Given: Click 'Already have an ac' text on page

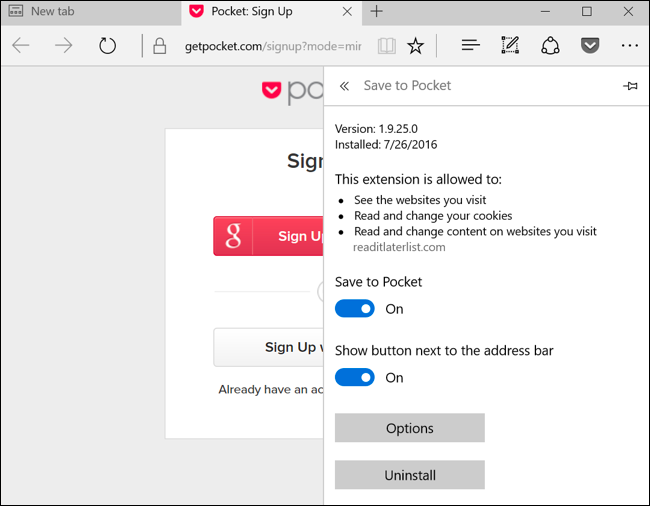Looking at the screenshot, I should [x=271, y=390].
